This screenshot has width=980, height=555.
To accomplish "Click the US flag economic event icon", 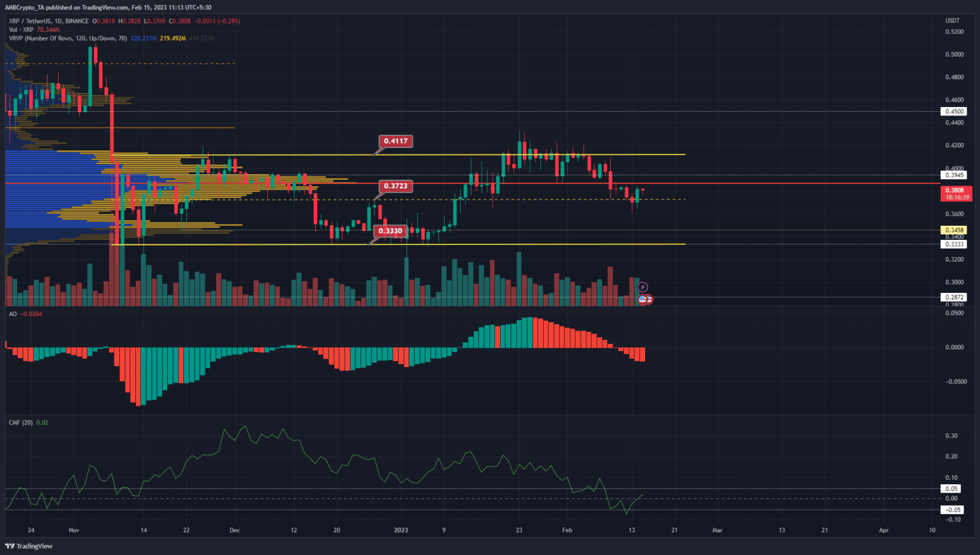I will pos(642,299).
